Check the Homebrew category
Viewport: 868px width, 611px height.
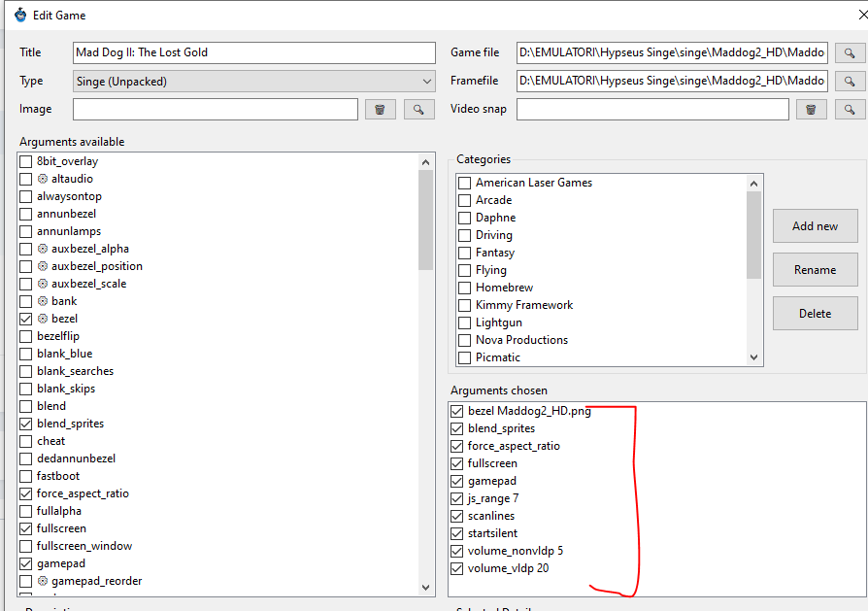pyautogui.click(x=464, y=288)
